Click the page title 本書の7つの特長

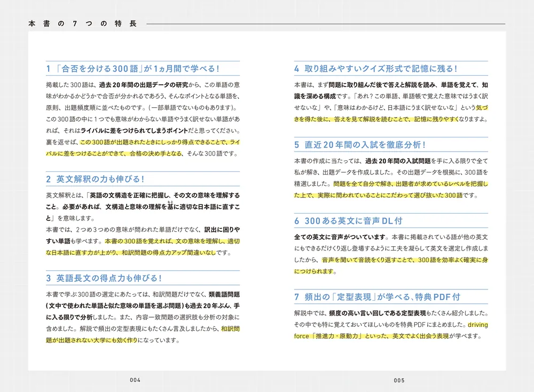[83, 23]
